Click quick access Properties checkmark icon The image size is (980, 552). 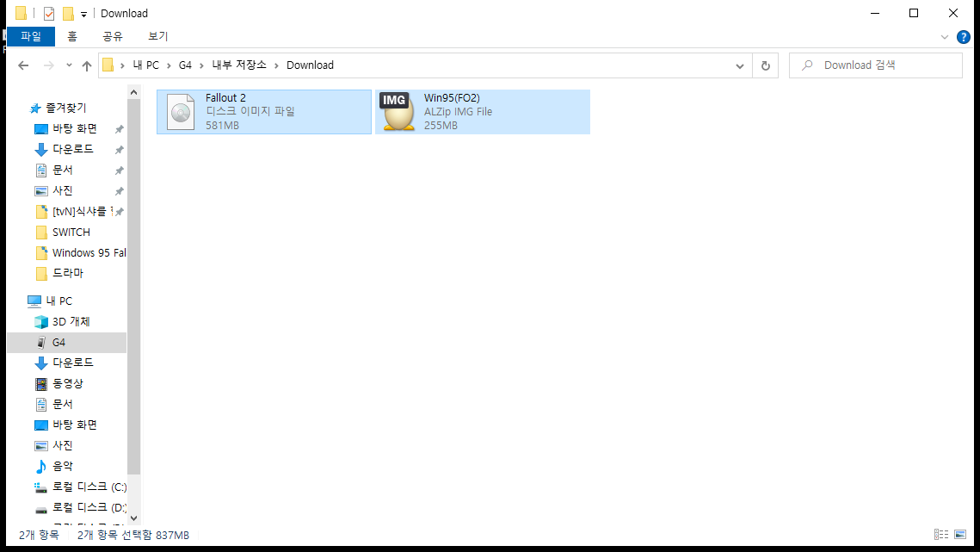[49, 13]
